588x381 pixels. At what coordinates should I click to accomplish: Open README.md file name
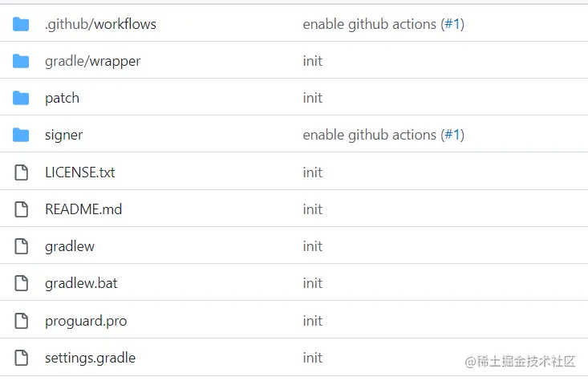pyautogui.click(x=83, y=209)
